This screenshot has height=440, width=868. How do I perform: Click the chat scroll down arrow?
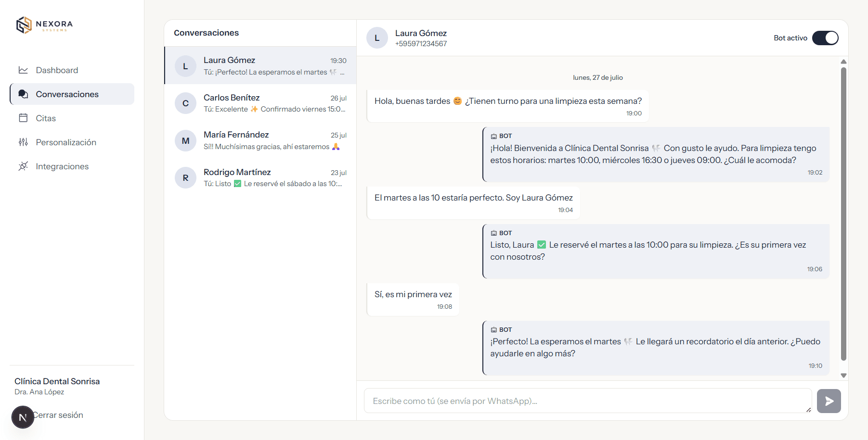tap(843, 376)
